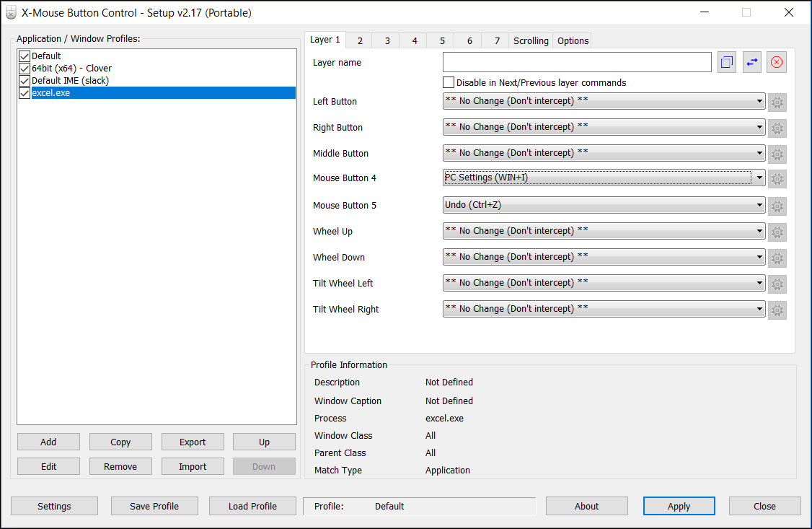Image resolution: width=812 pixels, height=529 pixels.
Task: Click the red reset layer icon
Action: [x=776, y=62]
